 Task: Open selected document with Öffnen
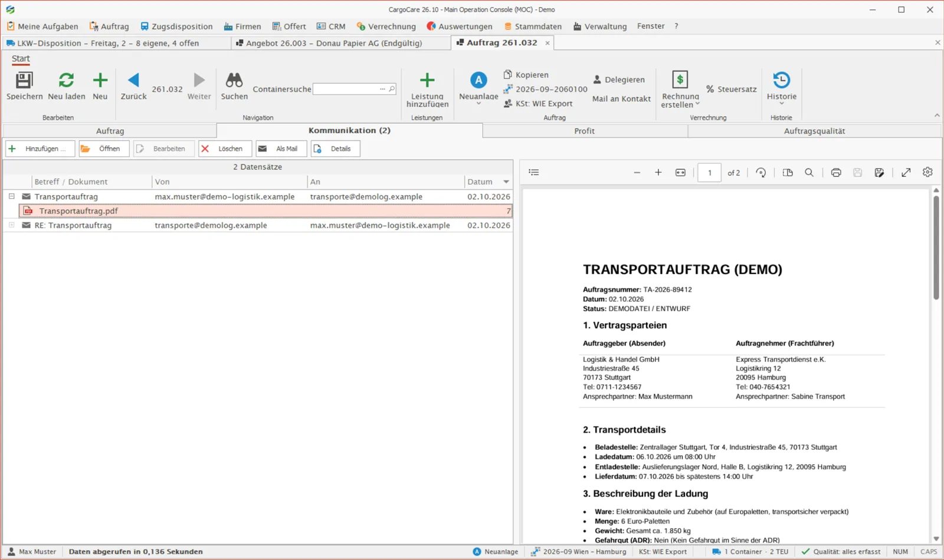[104, 149]
